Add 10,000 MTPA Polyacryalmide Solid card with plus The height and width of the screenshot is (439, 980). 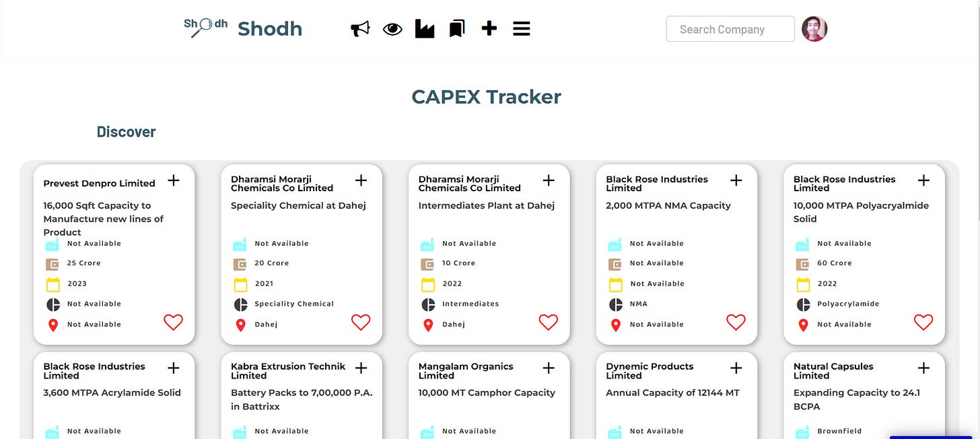click(x=924, y=180)
